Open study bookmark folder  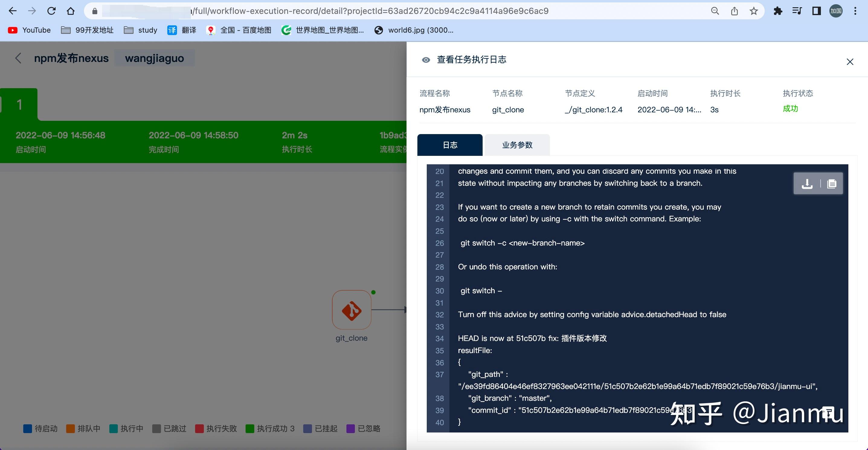(x=140, y=30)
